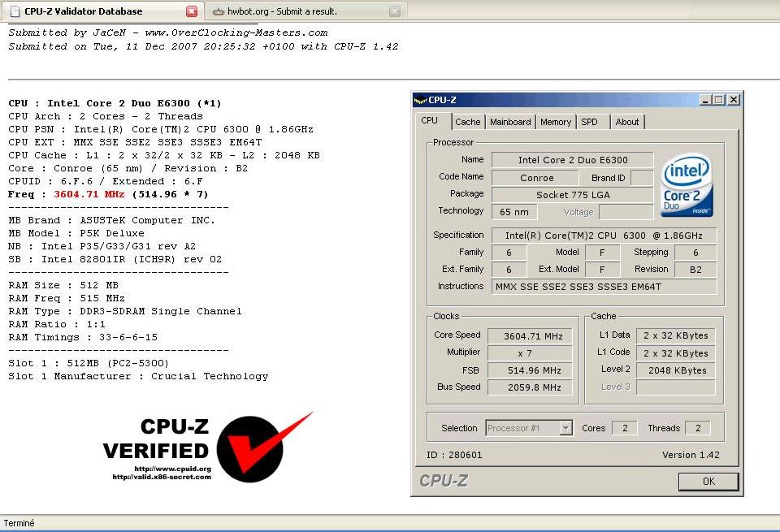The height and width of the screenshot is (532, 780).
Task: Open the Mainboard tab in CPU-Z
Action: point(510,122)
